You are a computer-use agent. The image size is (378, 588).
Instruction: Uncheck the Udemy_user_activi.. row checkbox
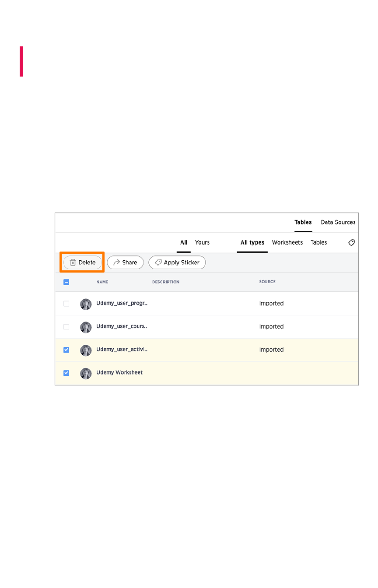coord(66,350)
